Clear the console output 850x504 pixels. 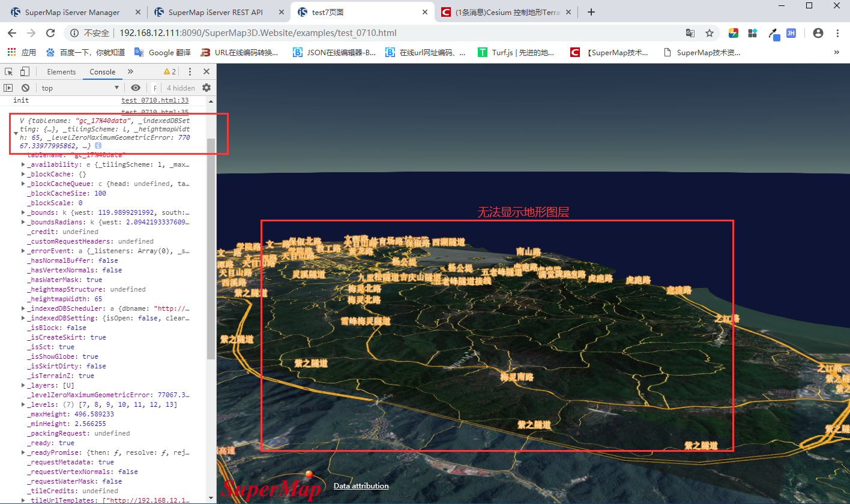25,88
